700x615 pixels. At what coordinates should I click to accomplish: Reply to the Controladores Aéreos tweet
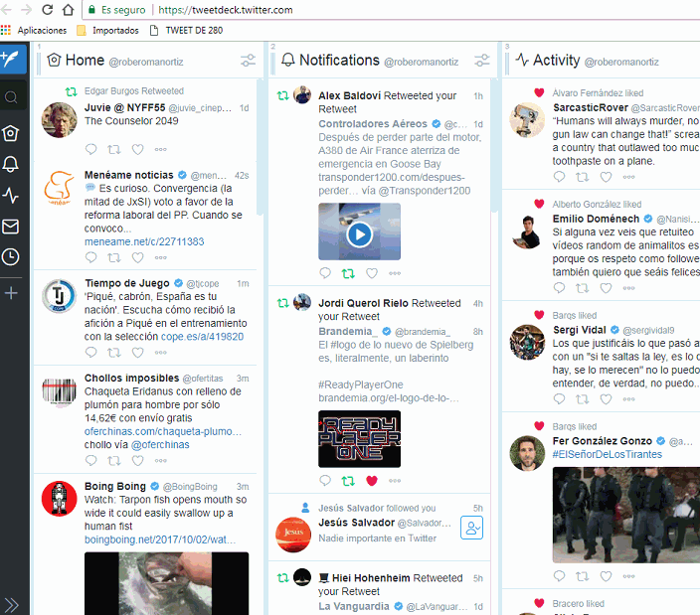[325, 273]
